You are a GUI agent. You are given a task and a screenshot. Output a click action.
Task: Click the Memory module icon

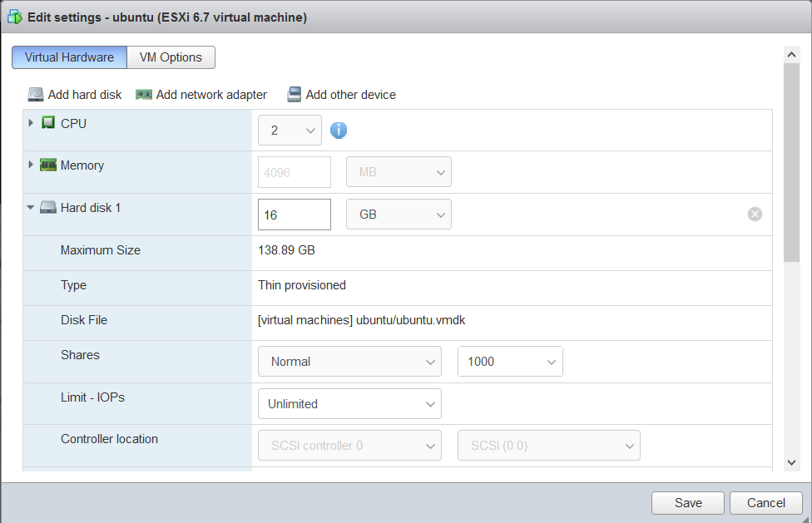(x=48, y=165)
